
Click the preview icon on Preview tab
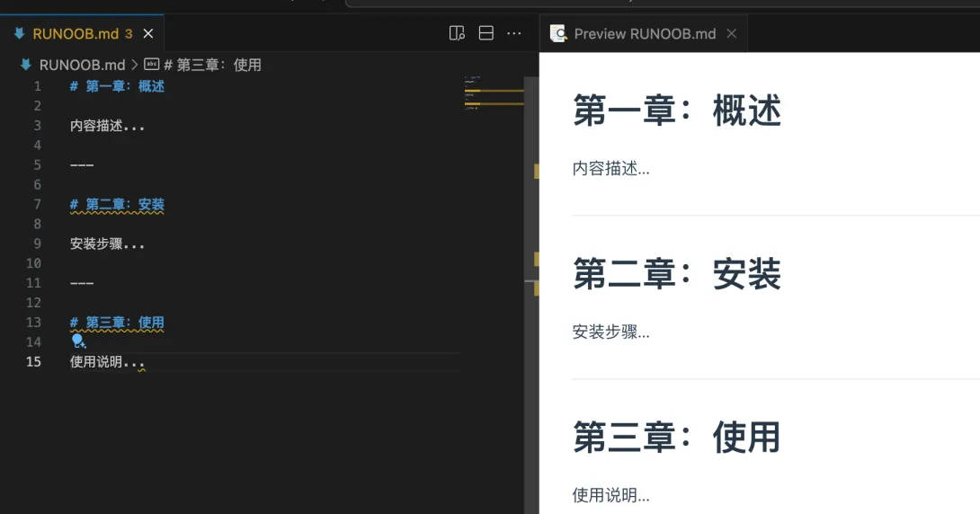coord(558,34)
